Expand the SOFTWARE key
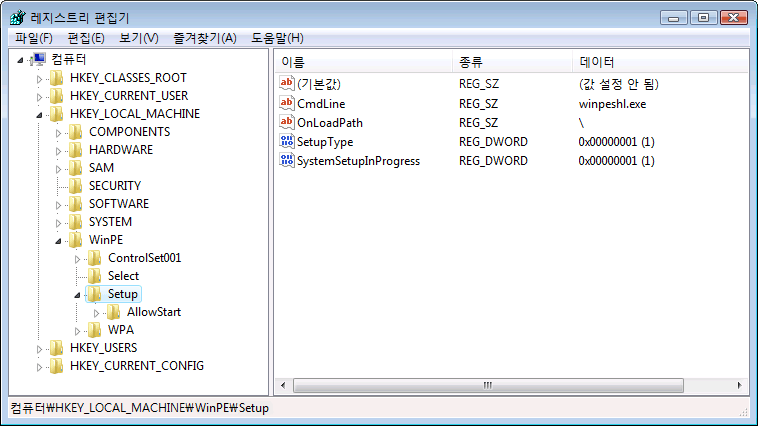This screenshot has height=426, width=758. point(58,205)
